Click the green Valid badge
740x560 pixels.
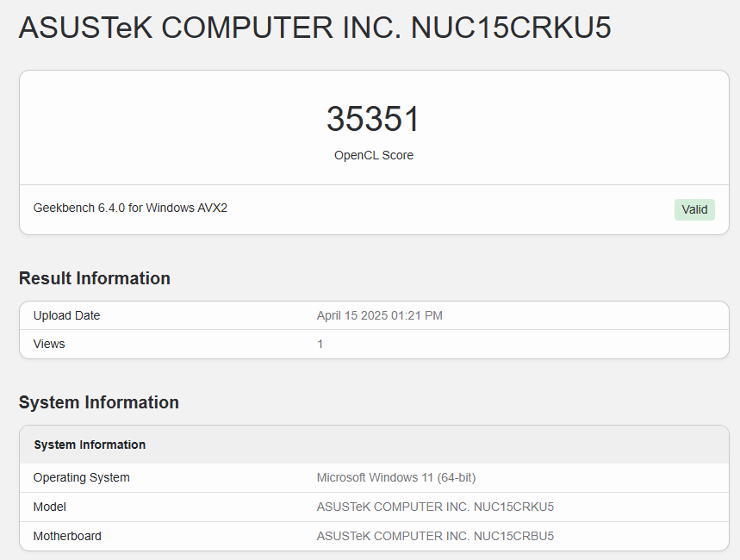coord(694,209)
